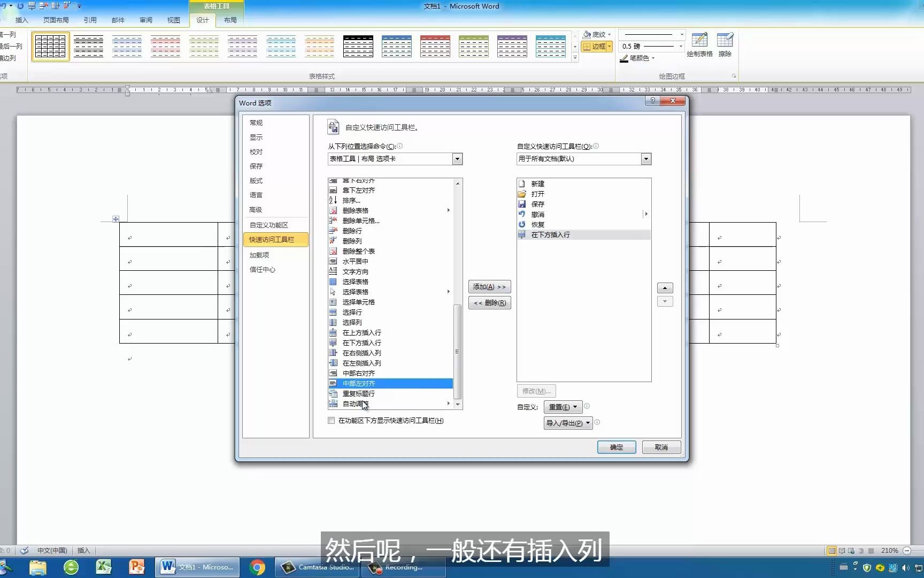924x578 pixels.
Task: Open the 重置 dropdown button
Action: click(x=564, y=407)
